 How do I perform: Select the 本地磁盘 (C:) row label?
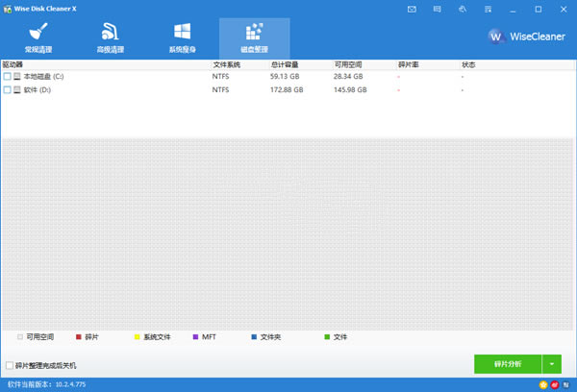44,77
